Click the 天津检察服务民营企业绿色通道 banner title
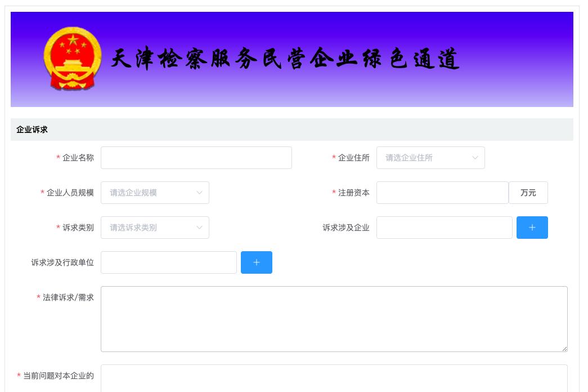The width and height of the screenshot is (588, 392). click(x=285, y=59)
